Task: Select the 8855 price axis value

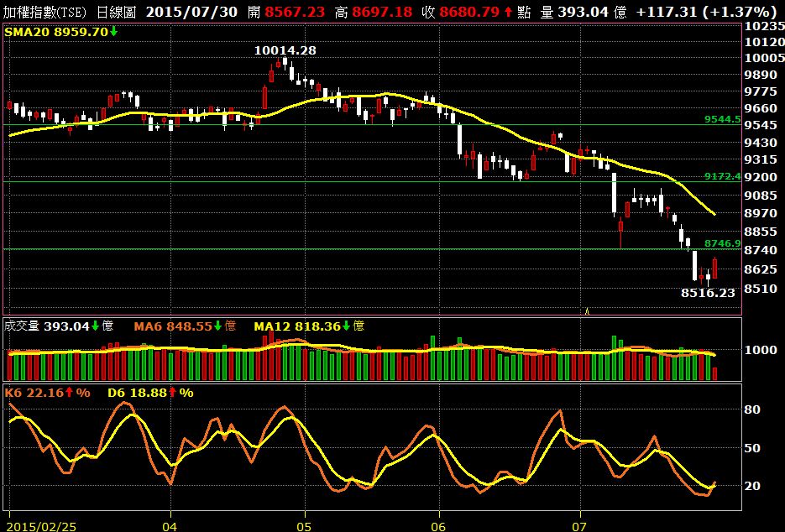Action: [761, 232]
